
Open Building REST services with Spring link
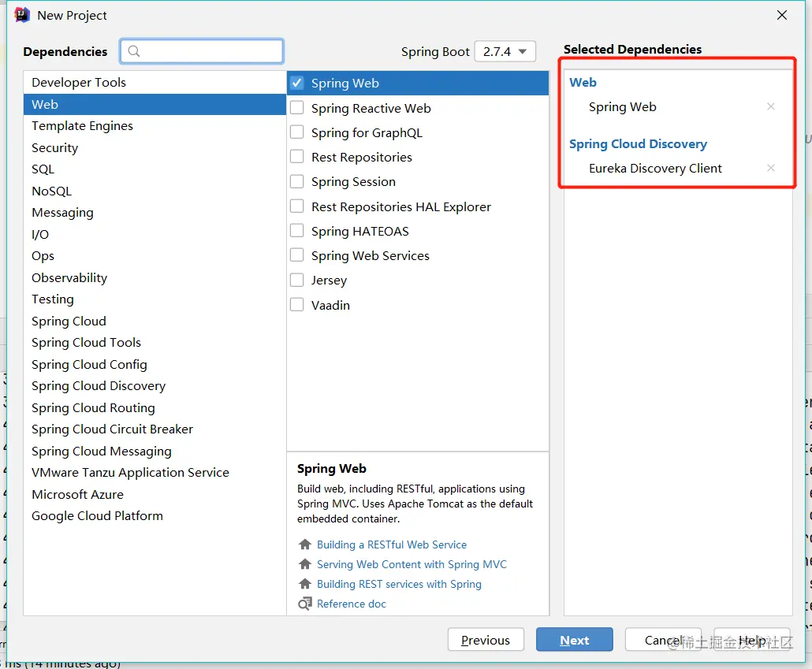tap(399, 584)
